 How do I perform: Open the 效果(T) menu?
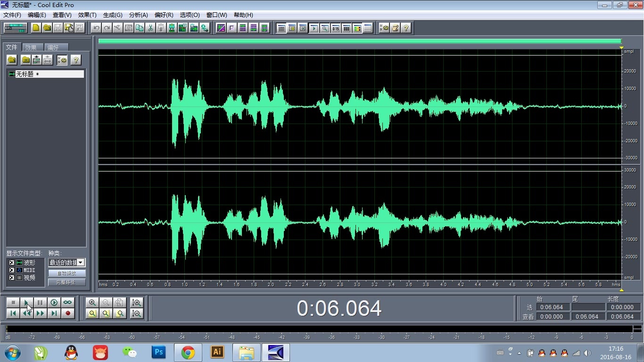point(87,15)
